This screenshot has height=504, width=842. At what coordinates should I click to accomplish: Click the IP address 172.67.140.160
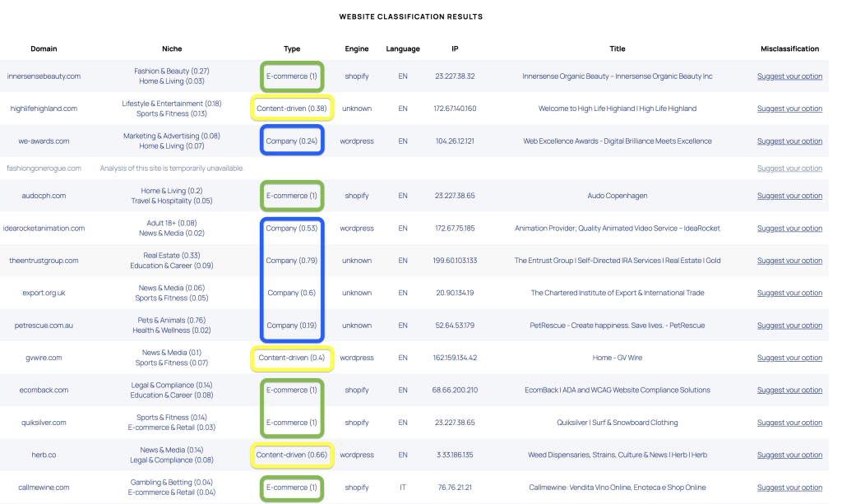(455, 109)
